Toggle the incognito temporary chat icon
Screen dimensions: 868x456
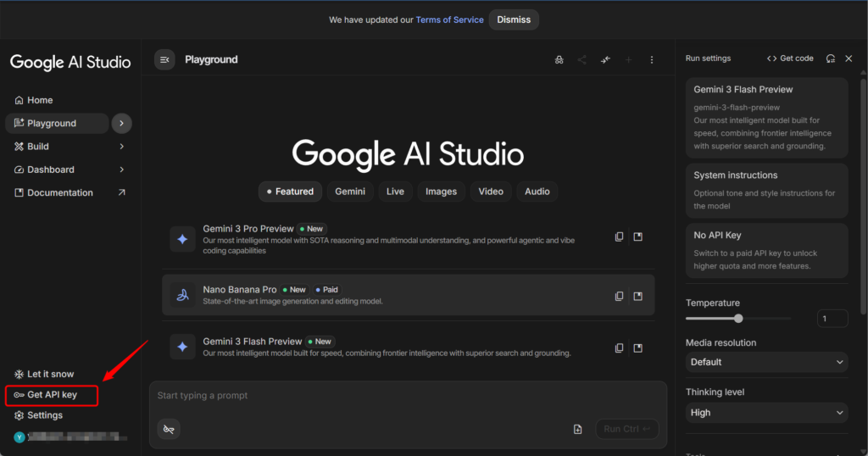tap(559, 60)
